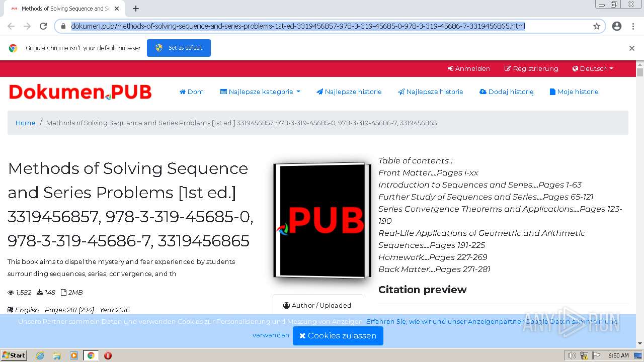Bookmark this page with the star icon
644x362 pixels.
597,26
